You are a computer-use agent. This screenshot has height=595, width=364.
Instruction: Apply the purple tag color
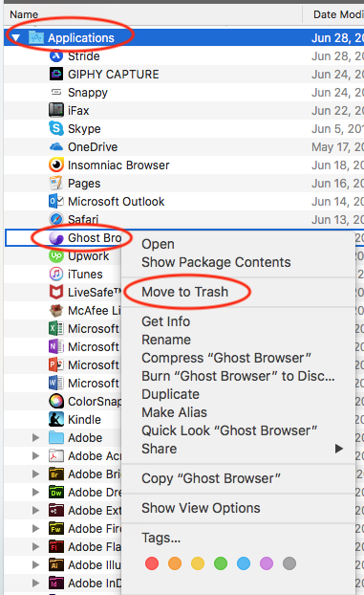[x=267, y=563]
